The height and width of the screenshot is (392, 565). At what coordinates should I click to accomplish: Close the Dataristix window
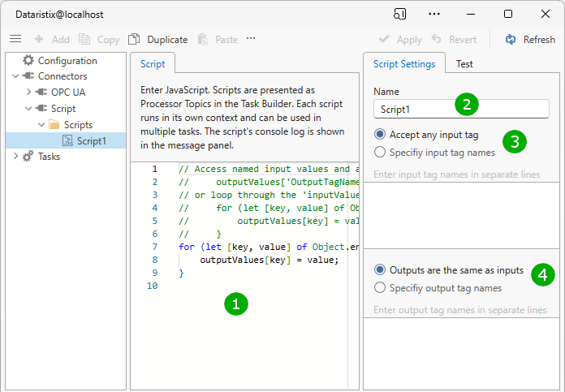[546, 14]
